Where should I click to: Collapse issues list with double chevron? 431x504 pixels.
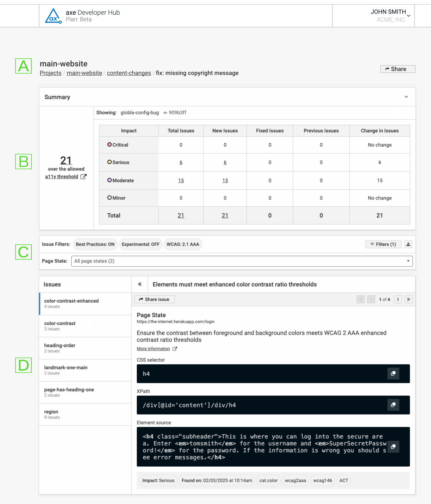pyautogui.click(x=140, y=284)
